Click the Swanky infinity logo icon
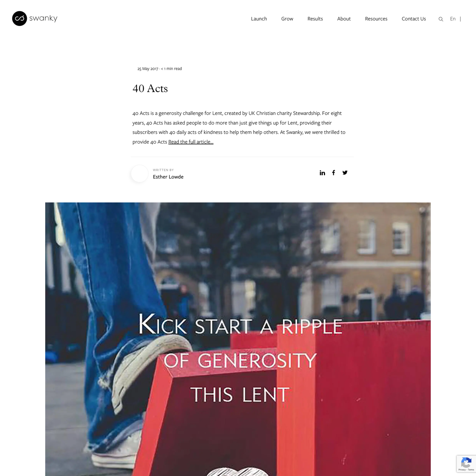Image resolution: width=476 pixels, height=476 pixels. point(19,18)
